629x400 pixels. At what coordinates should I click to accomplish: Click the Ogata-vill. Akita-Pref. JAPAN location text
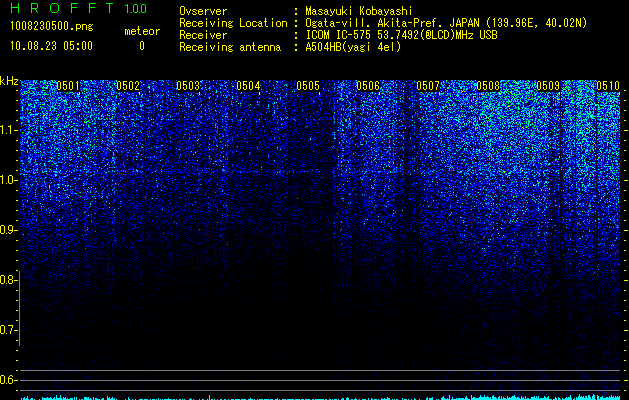coord(446,23)
